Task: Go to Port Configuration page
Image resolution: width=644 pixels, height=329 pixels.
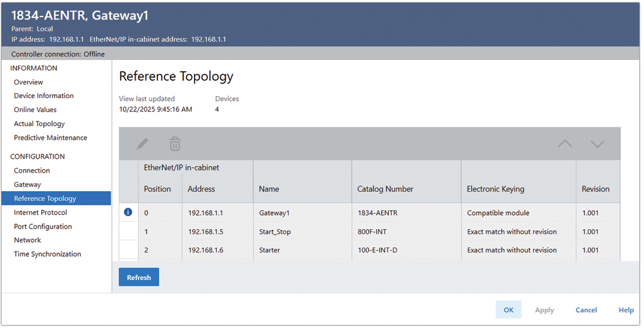Action: 43,226
